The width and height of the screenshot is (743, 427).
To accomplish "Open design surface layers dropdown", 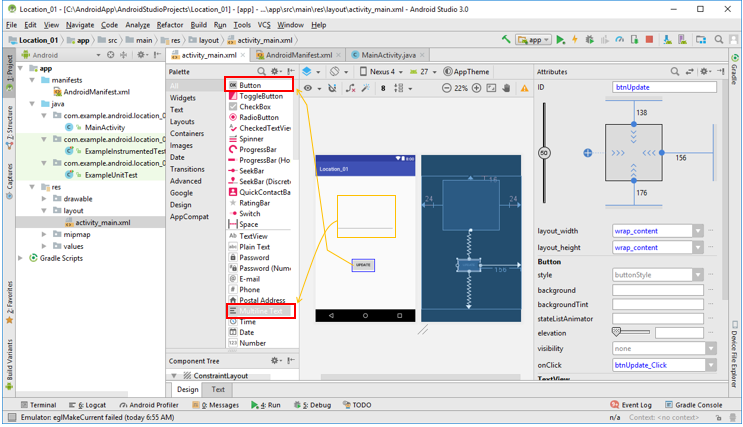I will click(311, 72).
